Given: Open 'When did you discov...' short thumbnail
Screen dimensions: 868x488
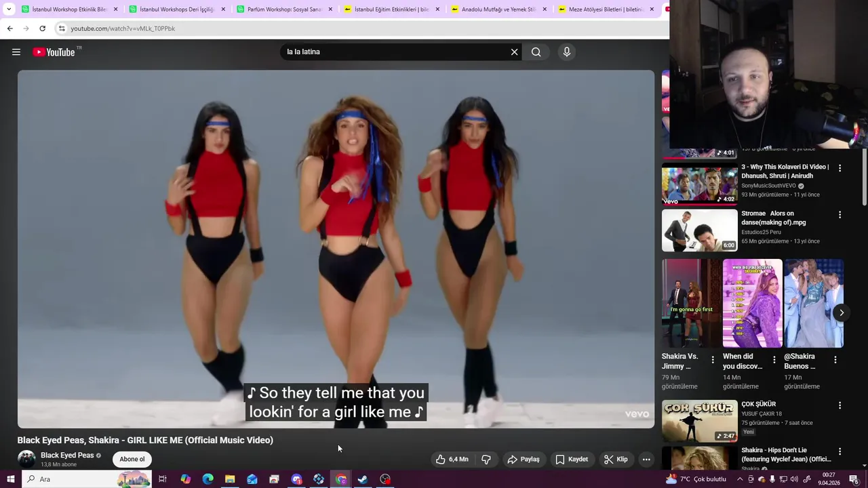Looking at the screenshot, I should click(x=753, y=303).
